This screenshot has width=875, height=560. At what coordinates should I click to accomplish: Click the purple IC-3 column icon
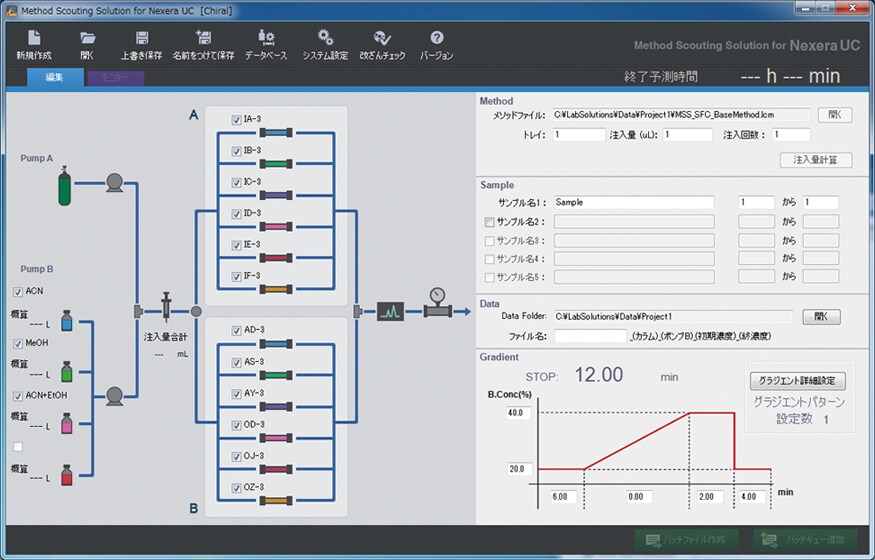(x=276, y=195)
